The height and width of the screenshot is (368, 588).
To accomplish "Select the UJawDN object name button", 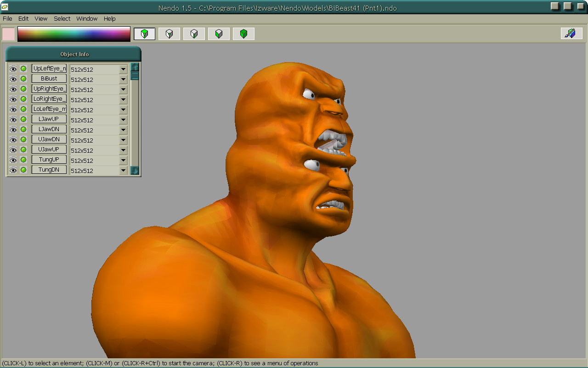I will [x=49, y=139].
